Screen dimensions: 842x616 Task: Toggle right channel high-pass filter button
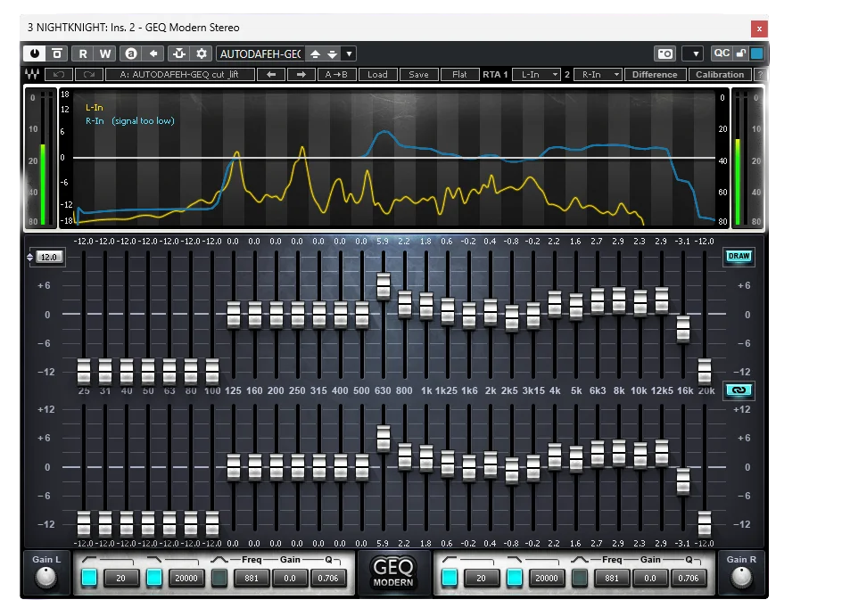(x=450, y=578)
